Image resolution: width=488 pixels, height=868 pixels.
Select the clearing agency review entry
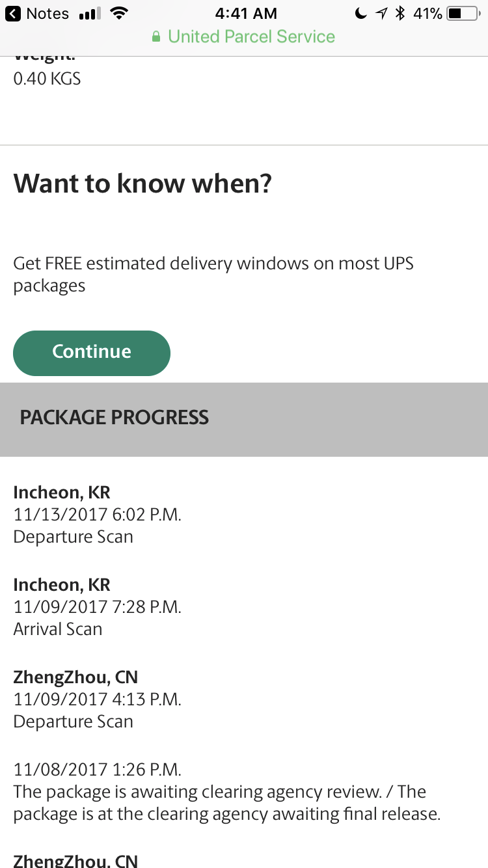(x=227, y=791)
